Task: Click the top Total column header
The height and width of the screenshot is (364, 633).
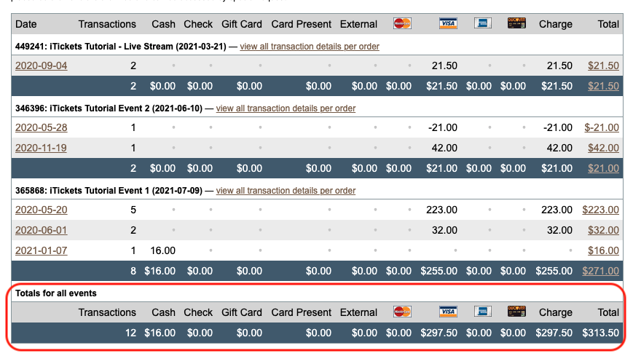Action: (x=608, y=24)
